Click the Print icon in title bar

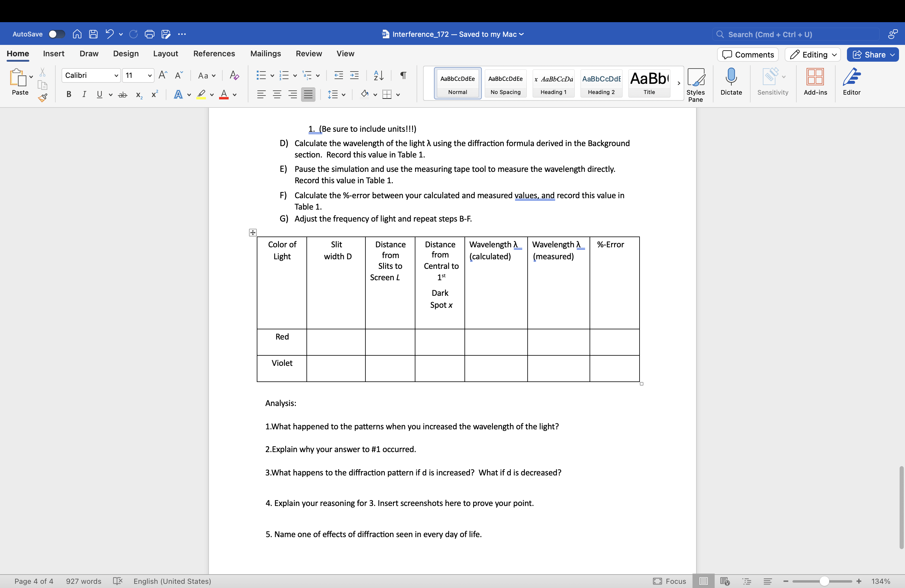tap(149, 34)
